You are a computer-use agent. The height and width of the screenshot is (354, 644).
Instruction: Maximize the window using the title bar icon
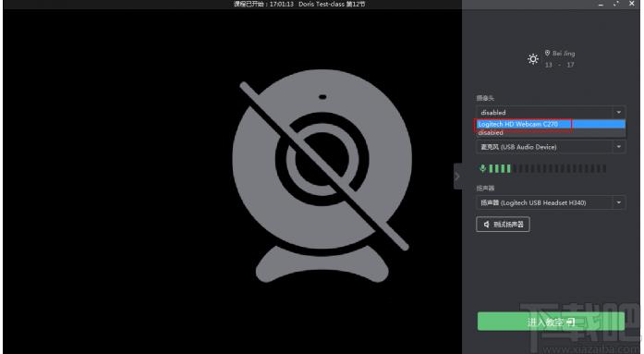[615, 4]
